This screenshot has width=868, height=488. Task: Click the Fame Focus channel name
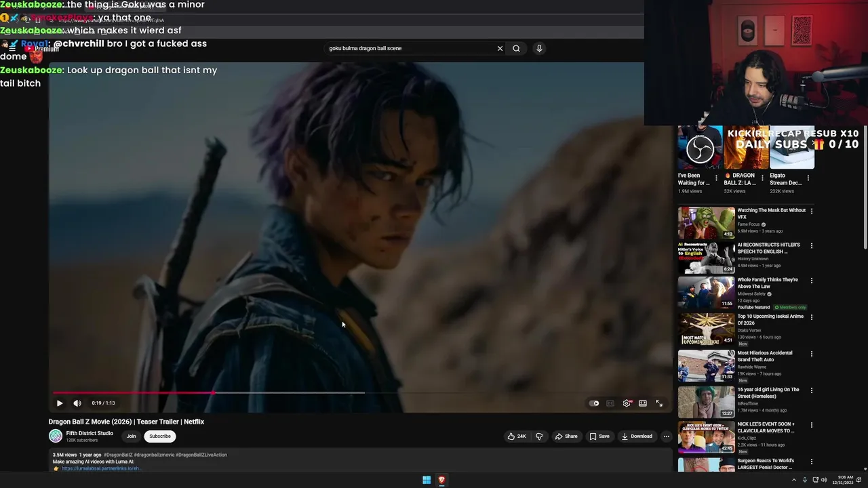[749, 224]
